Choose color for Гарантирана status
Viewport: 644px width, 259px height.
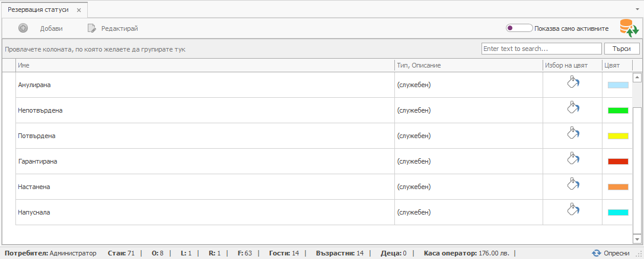point(572,159)
